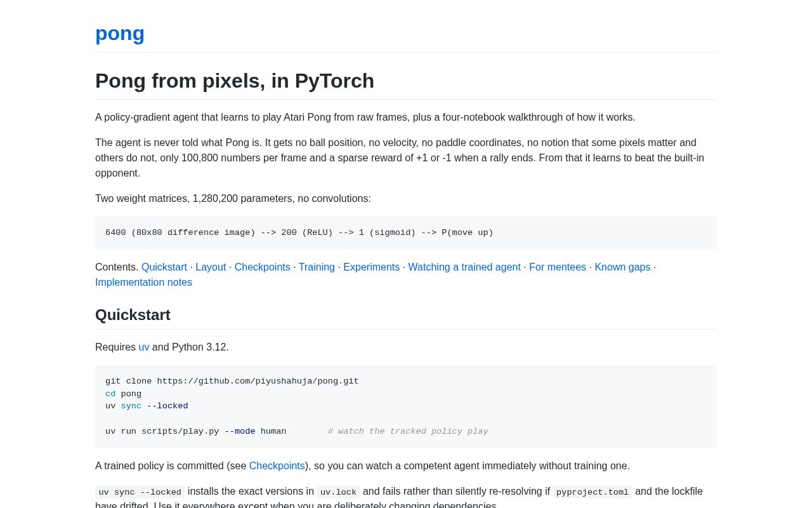Click the inline "uv sync --locked" code in paragraph
Viewport: 812px width, 508px height.
point(140,492)
